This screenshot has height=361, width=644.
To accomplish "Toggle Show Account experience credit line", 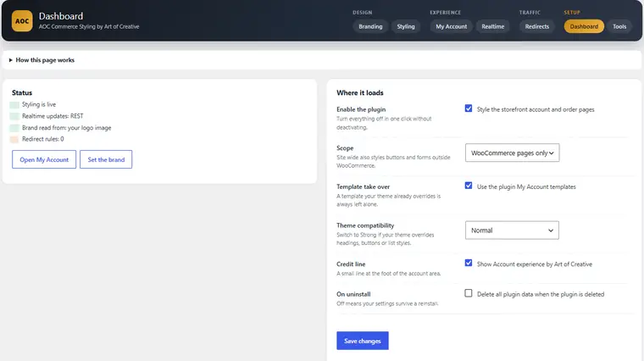I will coord(469,263).
